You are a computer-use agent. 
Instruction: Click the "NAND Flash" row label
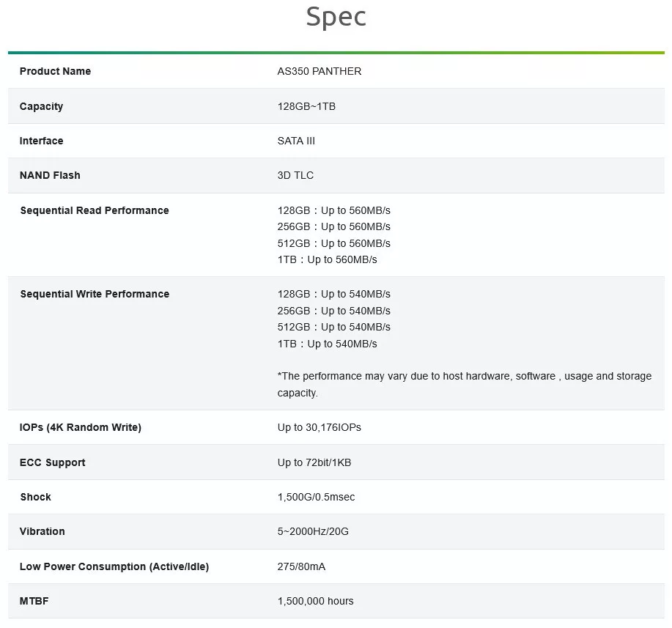click(x=50, y=175)
